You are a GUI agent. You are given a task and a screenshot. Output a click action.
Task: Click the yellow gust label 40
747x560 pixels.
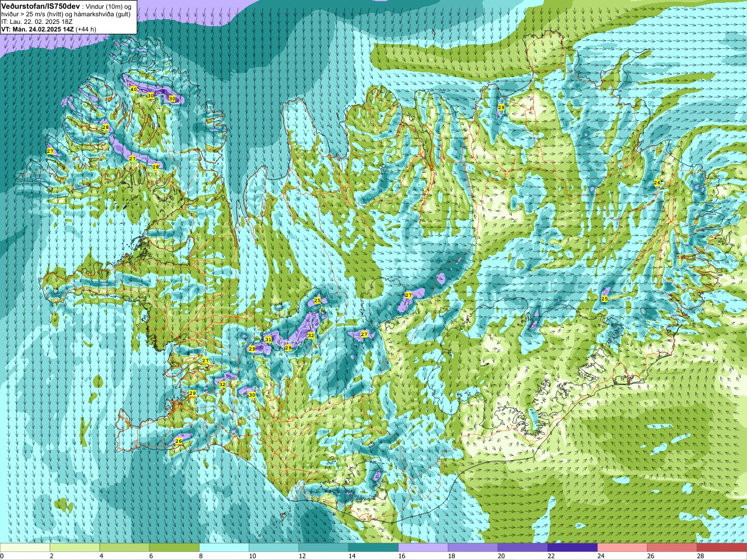[134, 89]
